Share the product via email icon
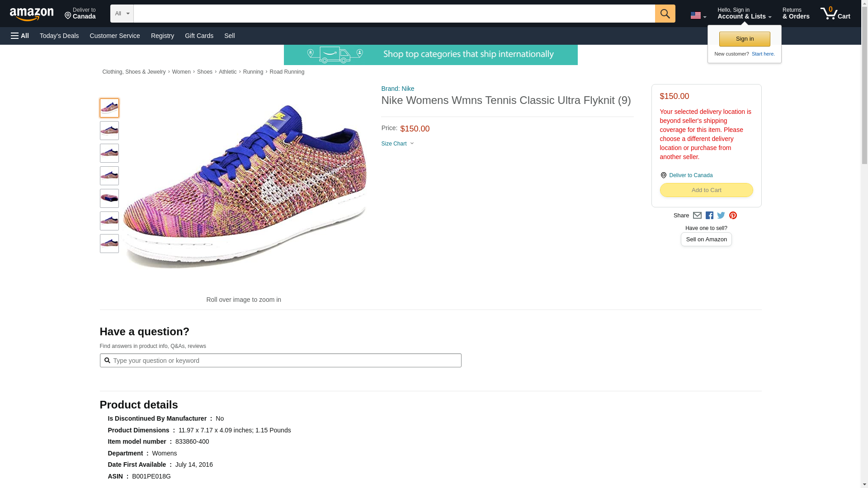Viewport: 868px width, 488px height. click(697, 216)
